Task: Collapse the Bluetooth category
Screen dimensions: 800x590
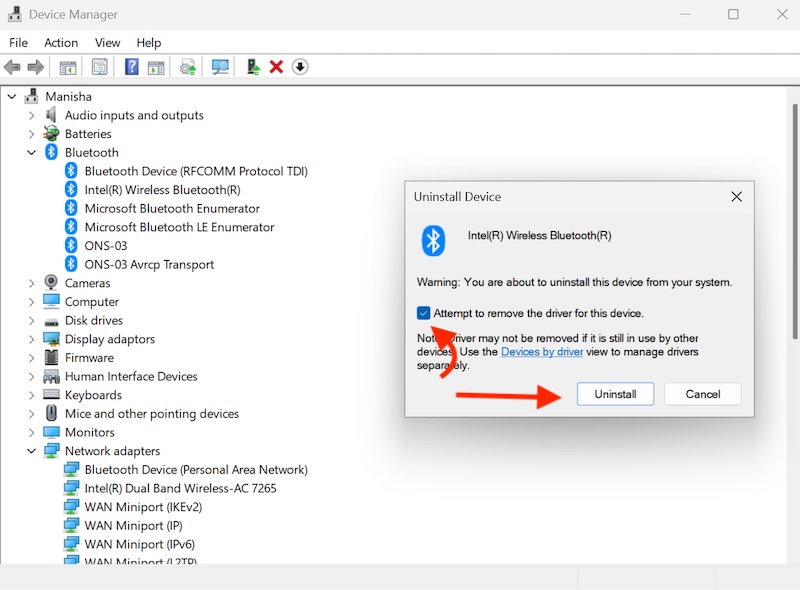Action: [x=32, y=152]
